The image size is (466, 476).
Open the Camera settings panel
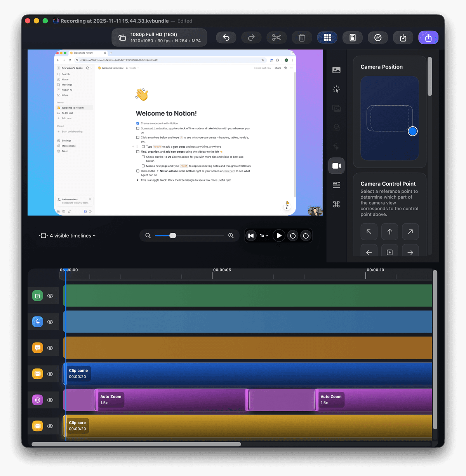[336, 166]
